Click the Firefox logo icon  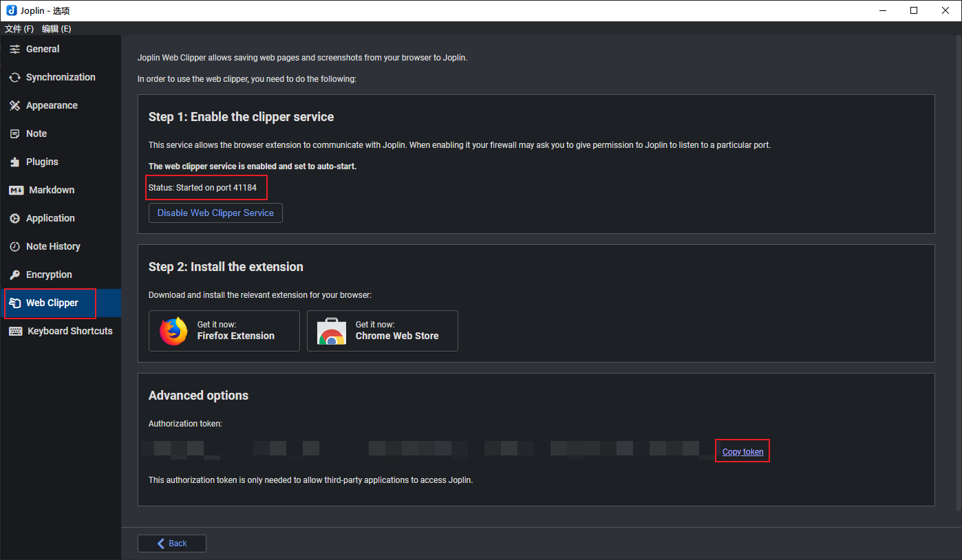coord(173,331)
